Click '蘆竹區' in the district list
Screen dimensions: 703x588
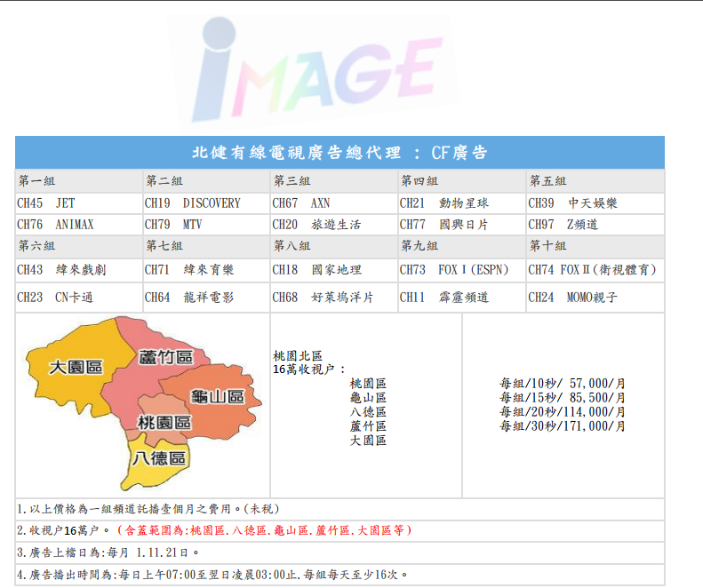(368, 426)
